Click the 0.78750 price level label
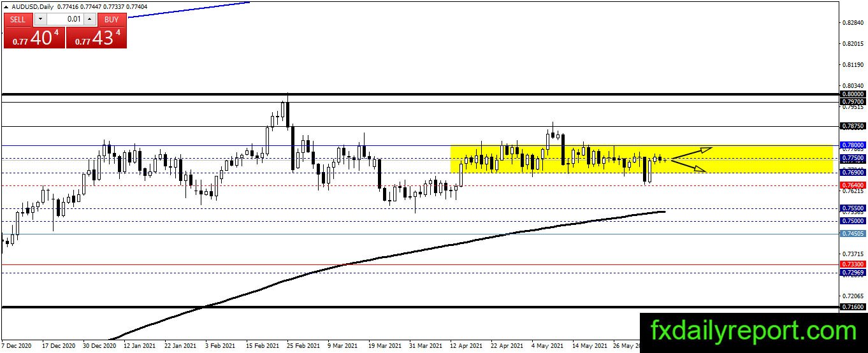Image resolution: width=868 pixels, height=353 pixels. [852, 126]
